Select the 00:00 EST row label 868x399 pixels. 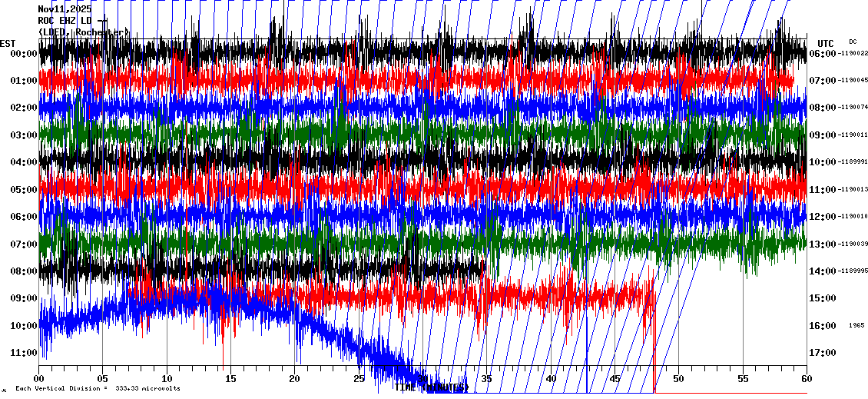pos(24,54)
